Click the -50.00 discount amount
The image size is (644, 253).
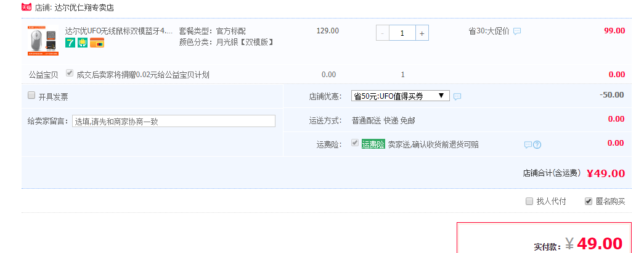pos(611,95)
